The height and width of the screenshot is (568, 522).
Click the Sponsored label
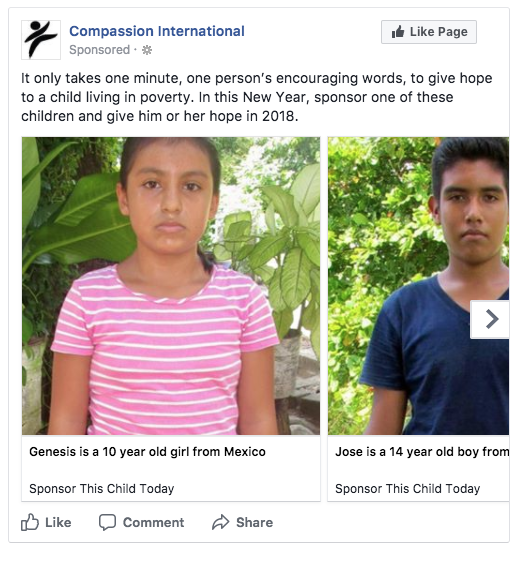pos(99,50)
